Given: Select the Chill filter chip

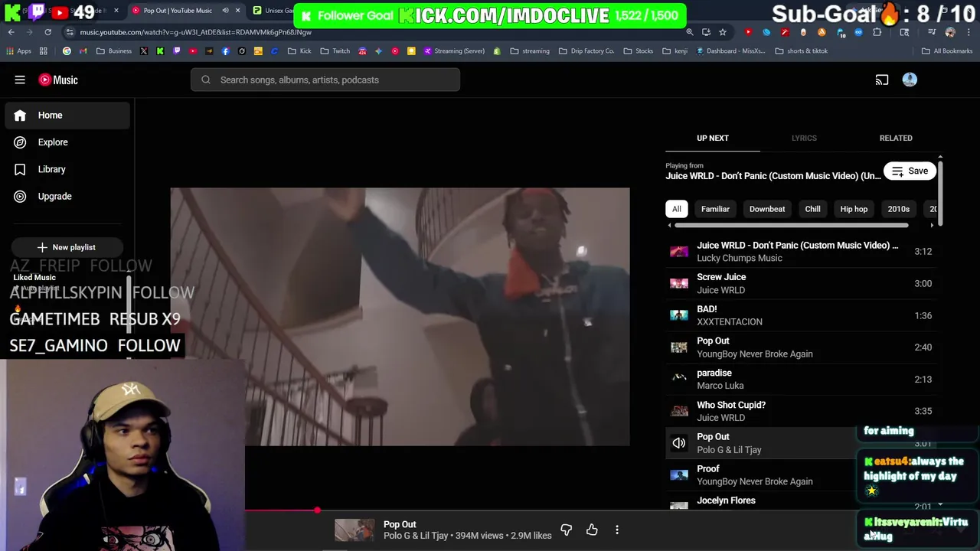Looking at the screenshot, I should 812,209.
